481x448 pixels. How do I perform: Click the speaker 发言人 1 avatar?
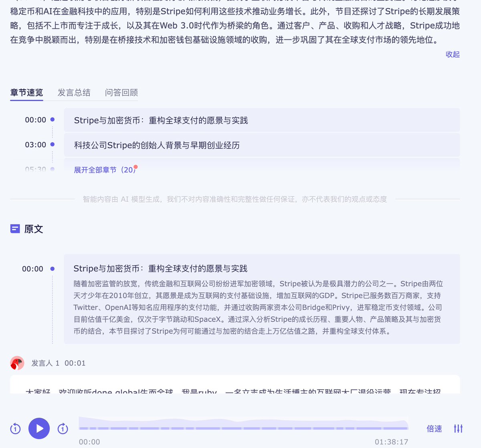coord(17,363)
